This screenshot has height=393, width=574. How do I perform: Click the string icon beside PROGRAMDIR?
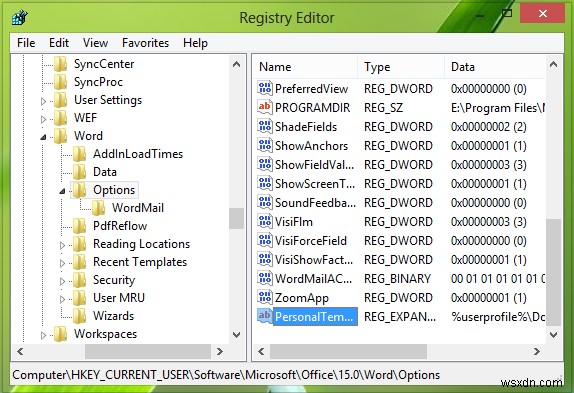tap(265, 107)
